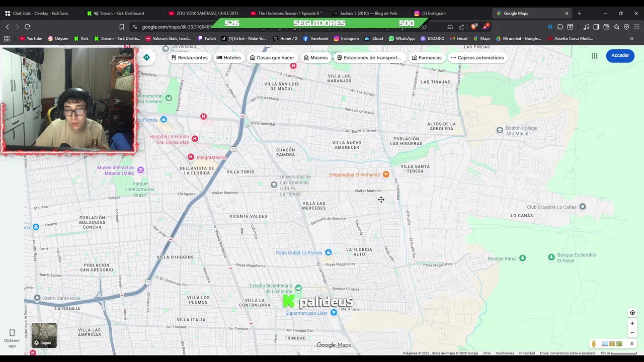Open the browser hamburger menu
The image size is (644, 362).
pyautogui.click(x=637, y=27)
